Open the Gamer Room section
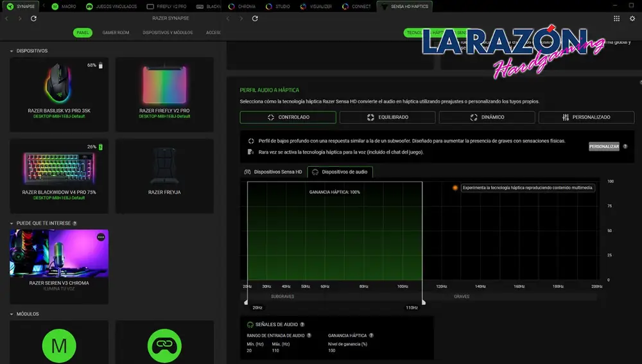 click(116, 33)
